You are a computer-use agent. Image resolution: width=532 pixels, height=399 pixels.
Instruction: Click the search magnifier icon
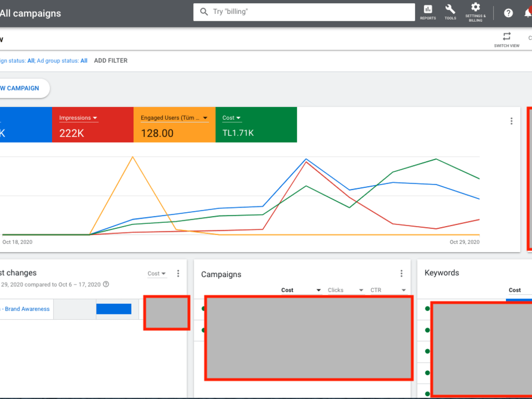coord(204,12)
